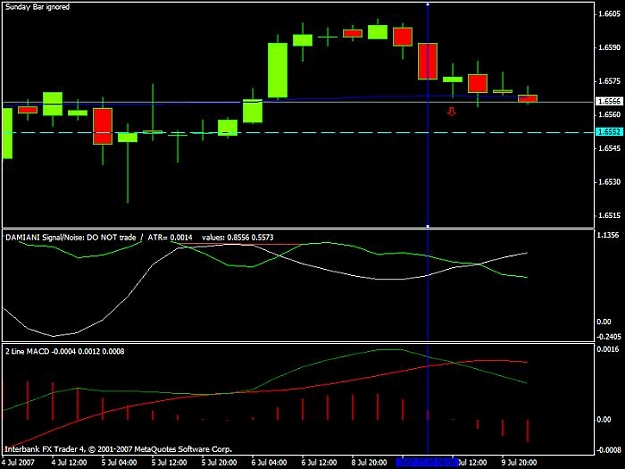This screenshot has height=469, width=625.
Task: Click the tallest green candle near 6 Jul 04:00
Action: tap(278, 70)
